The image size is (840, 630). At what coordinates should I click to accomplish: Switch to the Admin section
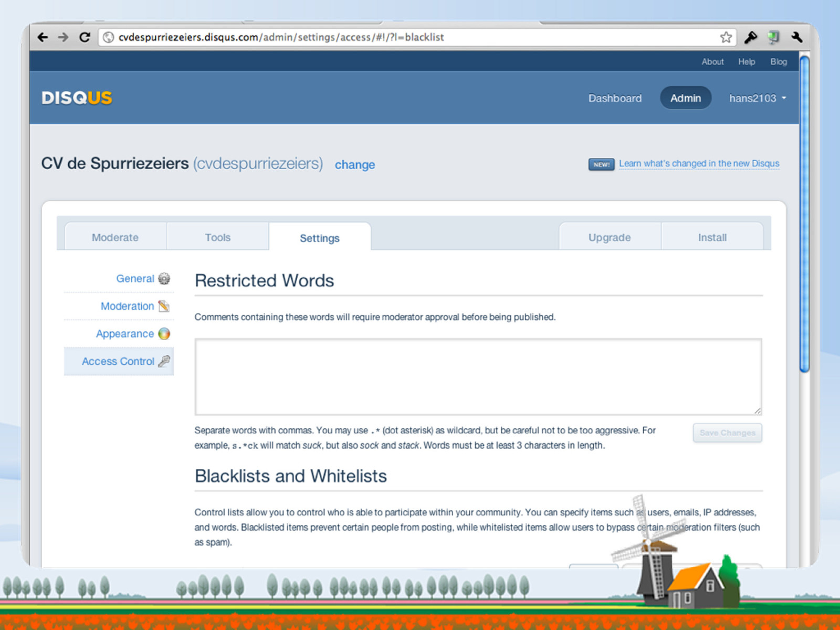tap(686, 98)
